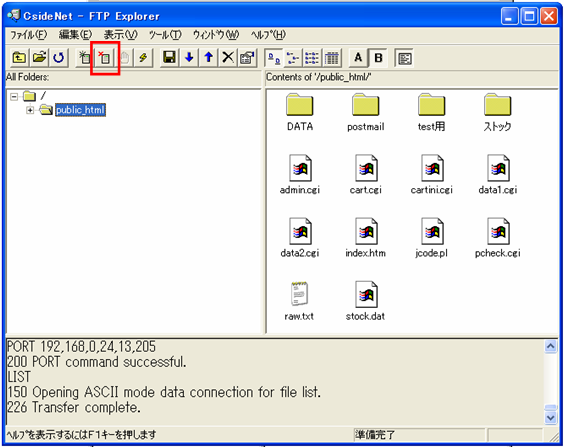Switch to large icons view mode
The height and width of the screenshot is (448, 565).
tap(274, 58)
